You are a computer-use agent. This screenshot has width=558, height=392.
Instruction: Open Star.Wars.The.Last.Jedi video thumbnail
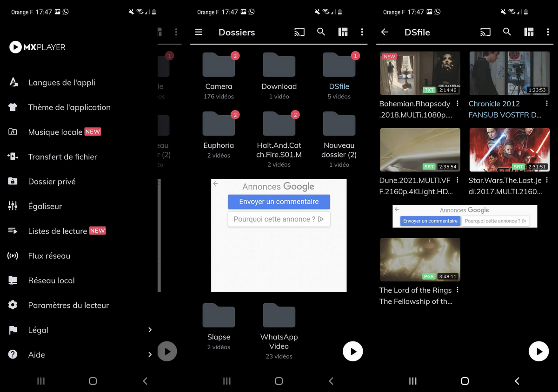pyautogui.click(x=509, y=150)
